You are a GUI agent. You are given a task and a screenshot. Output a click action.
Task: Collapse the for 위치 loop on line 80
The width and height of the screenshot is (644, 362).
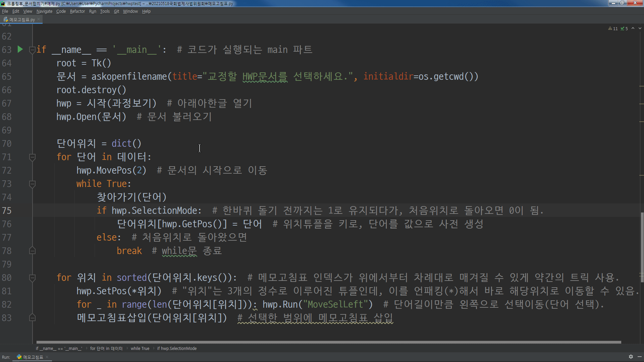click(x=32, y=278)
